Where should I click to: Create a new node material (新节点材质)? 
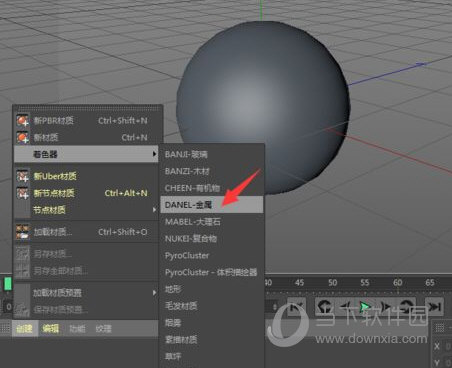click(x=86, y=193)
